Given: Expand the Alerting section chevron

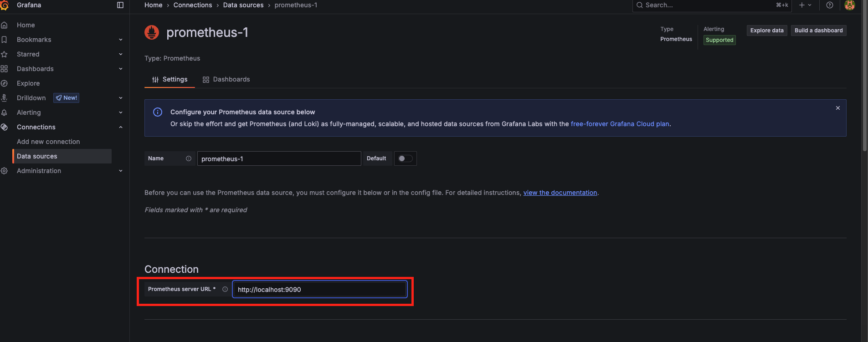Looking at the screenshot, I should point(121,112).
